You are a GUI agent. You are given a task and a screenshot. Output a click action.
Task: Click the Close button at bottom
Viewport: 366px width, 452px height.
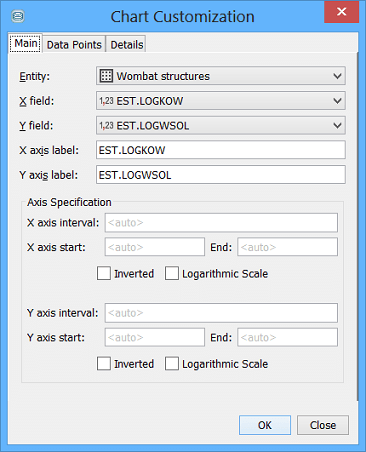(x=323, y=425)
